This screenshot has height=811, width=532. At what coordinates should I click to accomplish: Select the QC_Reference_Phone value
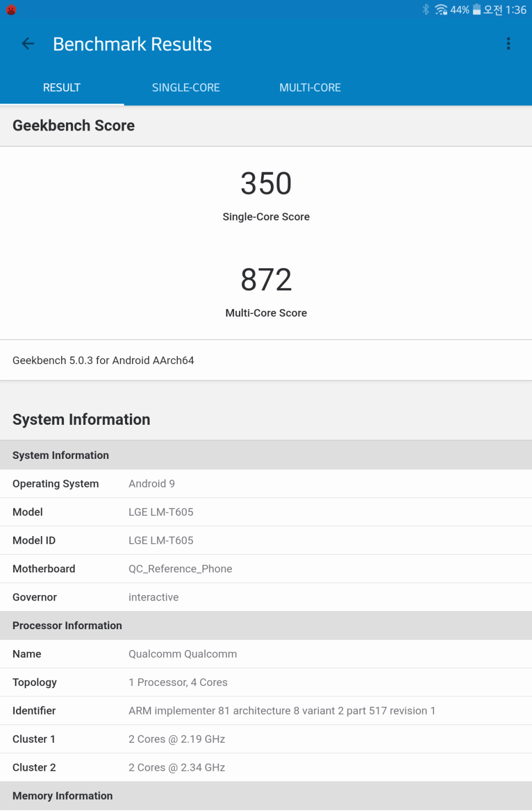[x=180, y=569]
